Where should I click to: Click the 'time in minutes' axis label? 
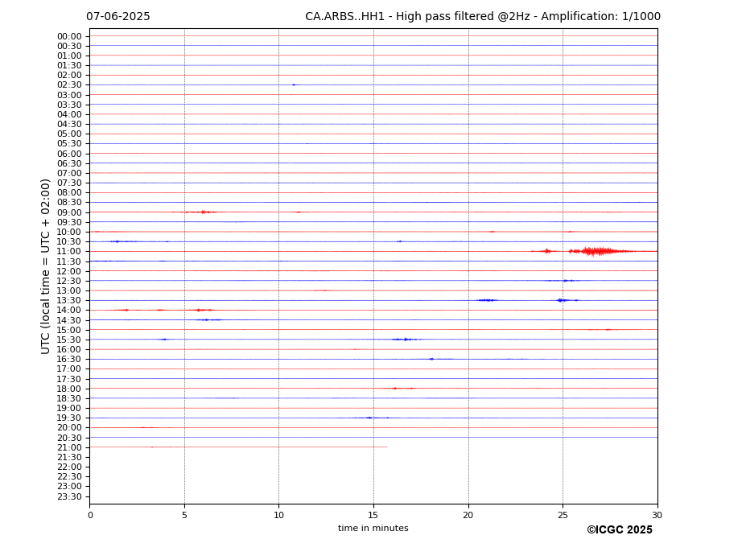tap(373, 528)
